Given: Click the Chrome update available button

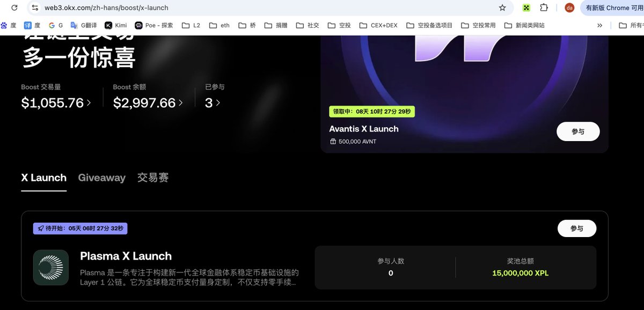Looking at the screenshot, I should tap(612, 8).
